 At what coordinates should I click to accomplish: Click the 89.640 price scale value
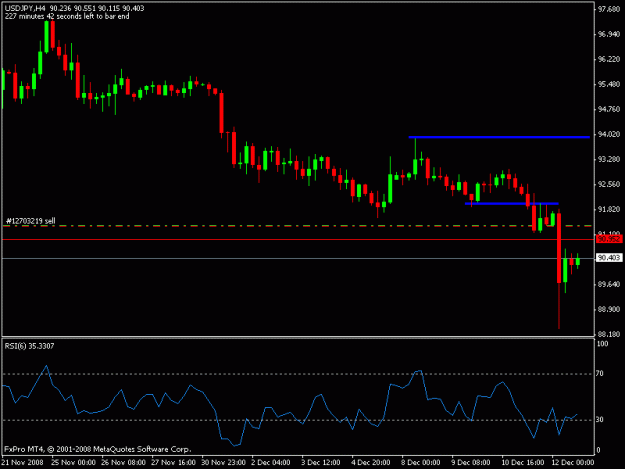pyautogui.click(x=609, y=284)
